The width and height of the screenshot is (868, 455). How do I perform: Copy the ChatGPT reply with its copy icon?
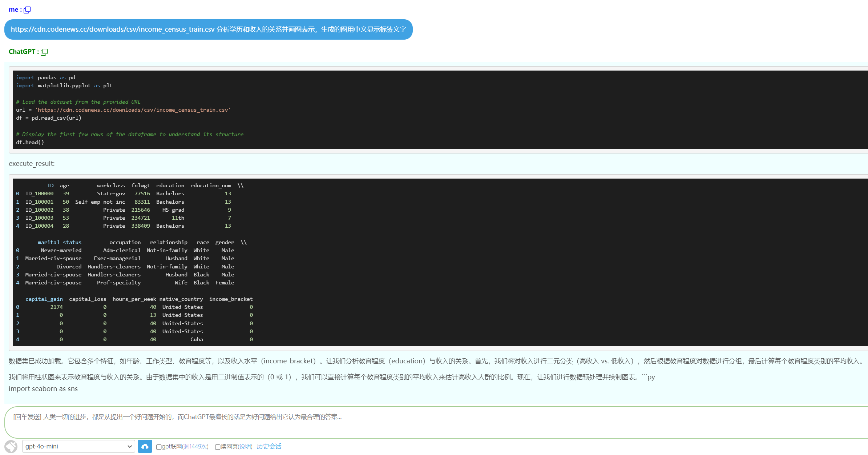point(44,52)
